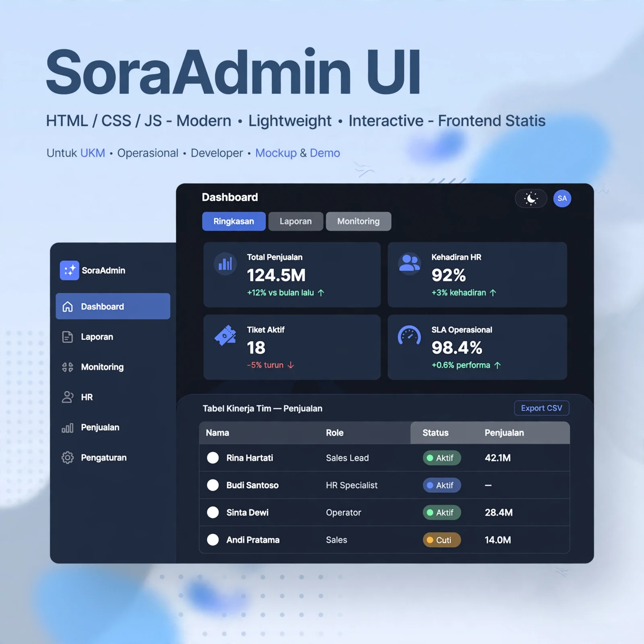Image resolution: width=644 pixels, height=644 pixels.
Task: Select the name Andi Pratama
Action: (253, 540)
